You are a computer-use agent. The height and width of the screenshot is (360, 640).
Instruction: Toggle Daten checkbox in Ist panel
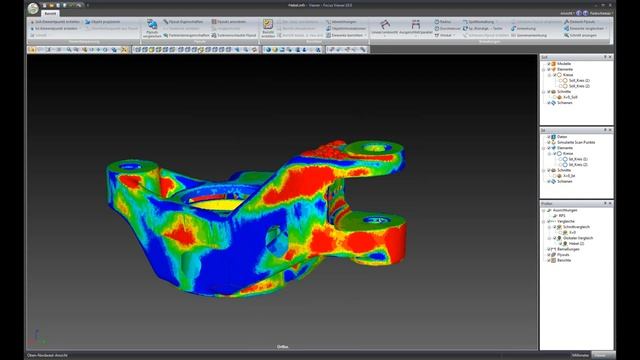click(x=549, y=137)
